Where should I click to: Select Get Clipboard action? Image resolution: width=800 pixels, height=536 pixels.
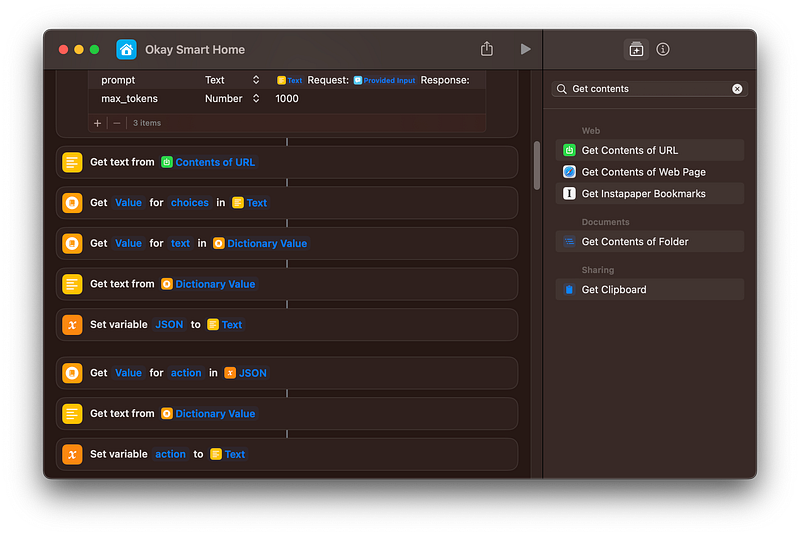pos(649,290)
